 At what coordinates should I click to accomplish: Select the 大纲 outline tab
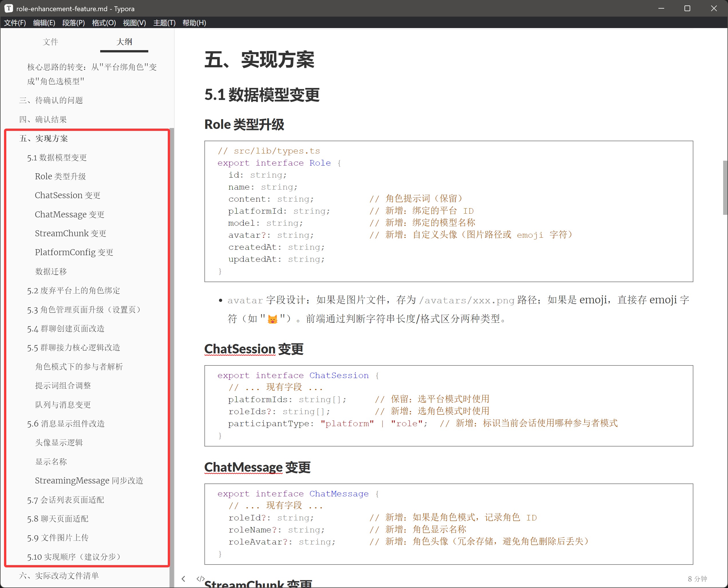point(124,42)
